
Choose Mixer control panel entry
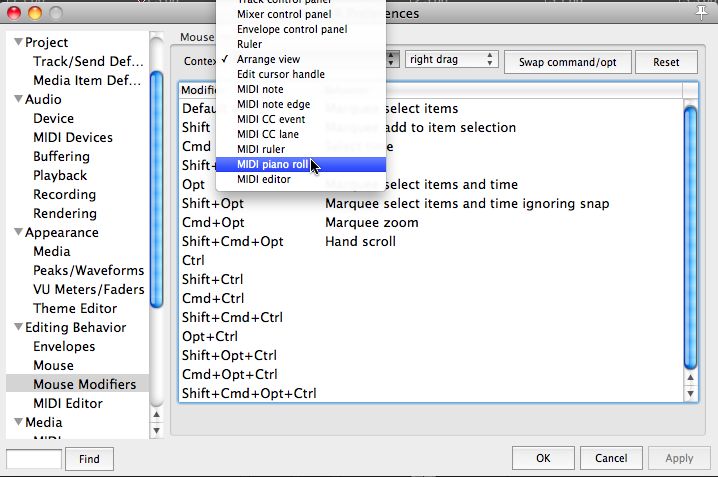click(x=300, y=14)
